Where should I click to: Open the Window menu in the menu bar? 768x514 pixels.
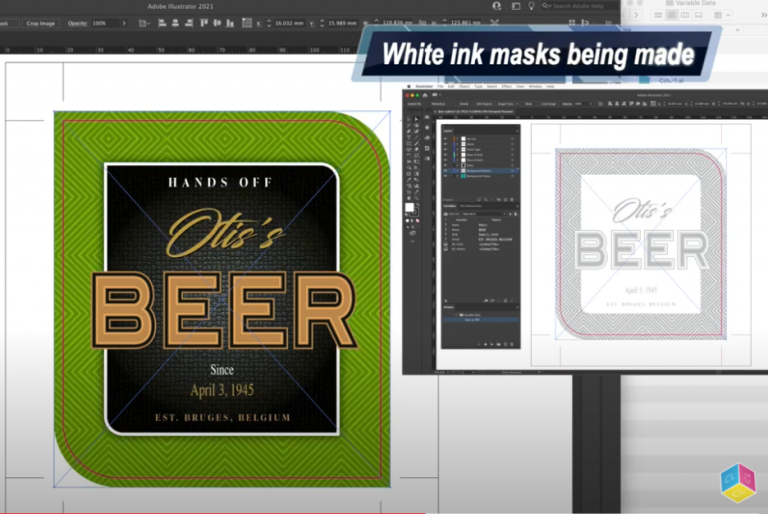point(534,86)
